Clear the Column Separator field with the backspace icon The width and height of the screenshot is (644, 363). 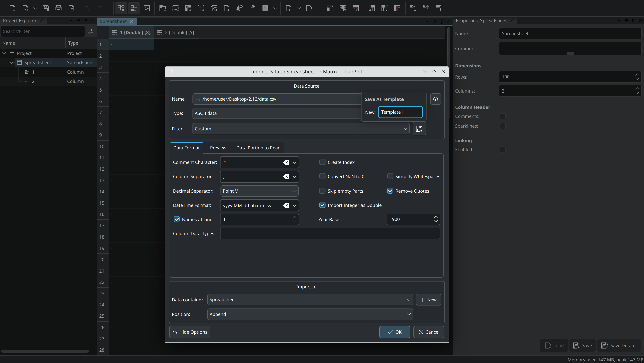coord(286,176)
